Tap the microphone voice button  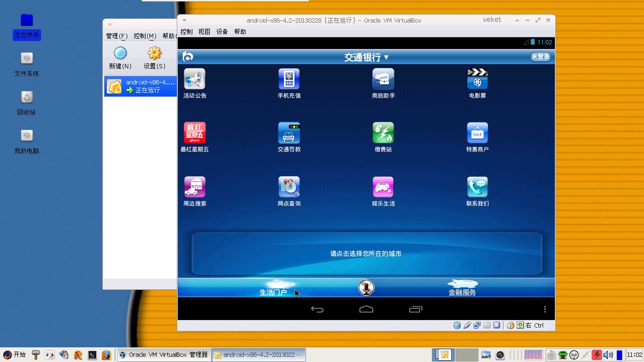(366, 288)
